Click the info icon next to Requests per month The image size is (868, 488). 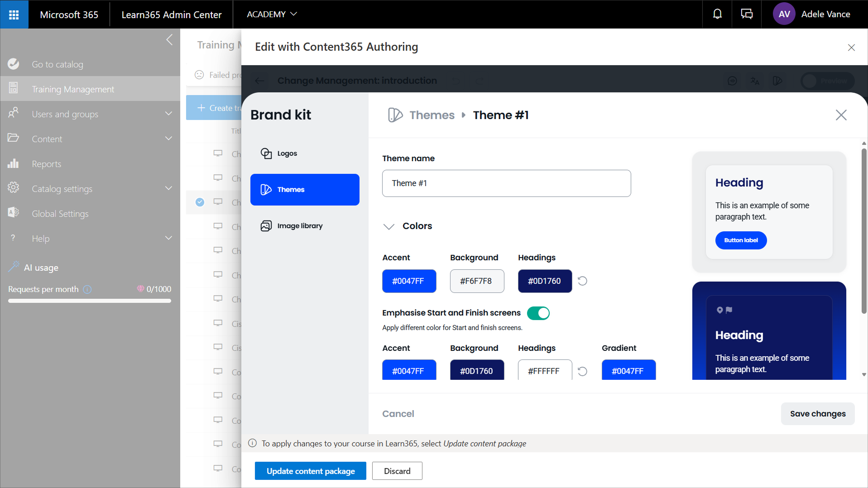tap(87, 289)
